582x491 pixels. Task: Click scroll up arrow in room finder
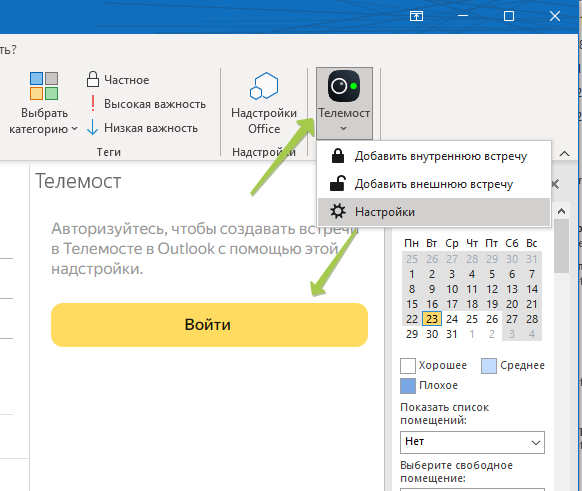coord(562,211)
